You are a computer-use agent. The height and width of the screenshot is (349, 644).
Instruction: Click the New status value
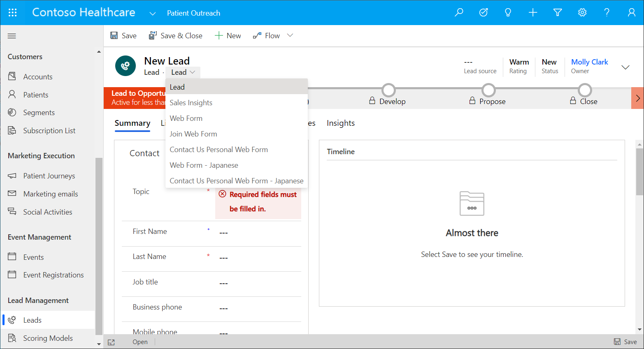coord(549,62)
